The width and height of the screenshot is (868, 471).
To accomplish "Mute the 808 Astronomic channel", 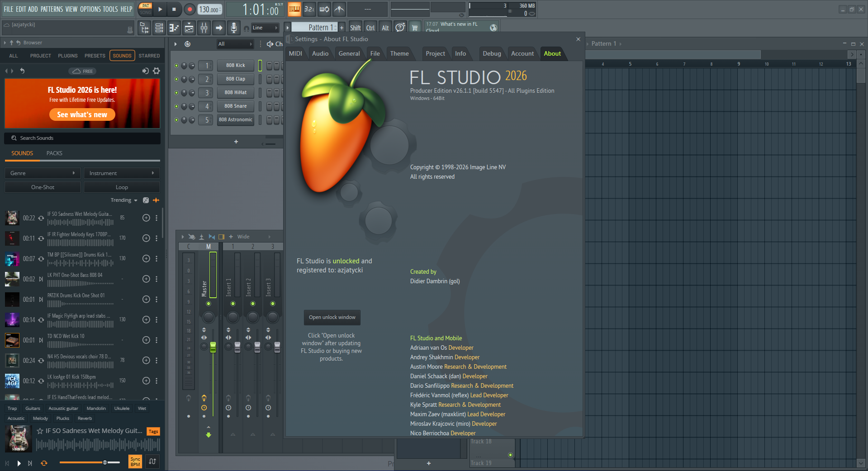I will click(176, 120).
